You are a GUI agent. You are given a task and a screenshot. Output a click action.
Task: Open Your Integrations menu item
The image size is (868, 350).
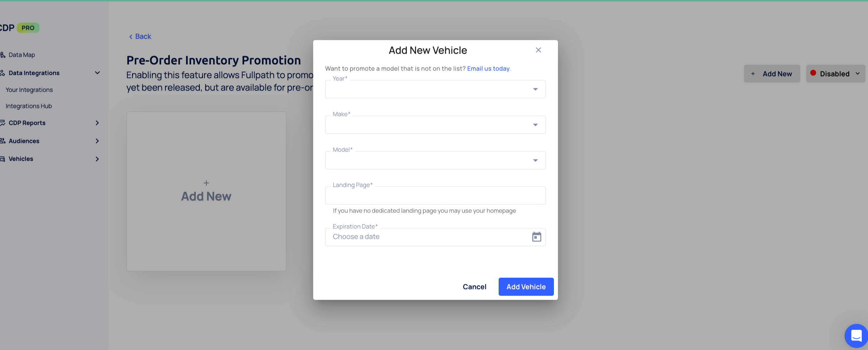(29, 90)
